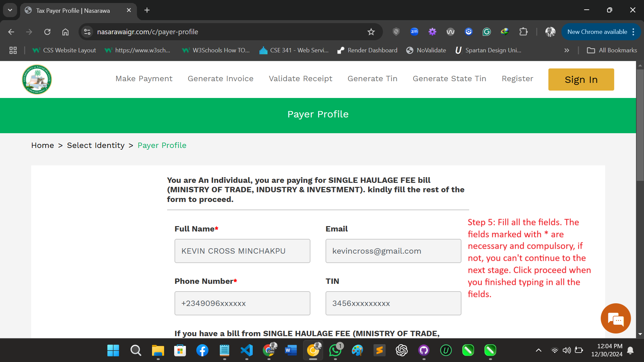
Task: Open Microsoft Word from taskbar
Action: point(291,351)
